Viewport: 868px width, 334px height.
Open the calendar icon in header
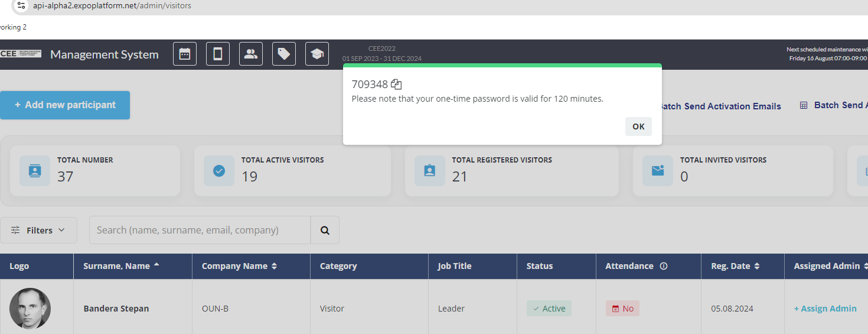click(184, 54)
